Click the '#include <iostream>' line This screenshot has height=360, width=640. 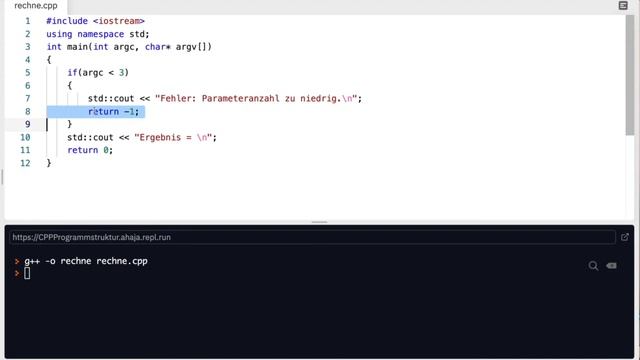(x=96, y=21)
